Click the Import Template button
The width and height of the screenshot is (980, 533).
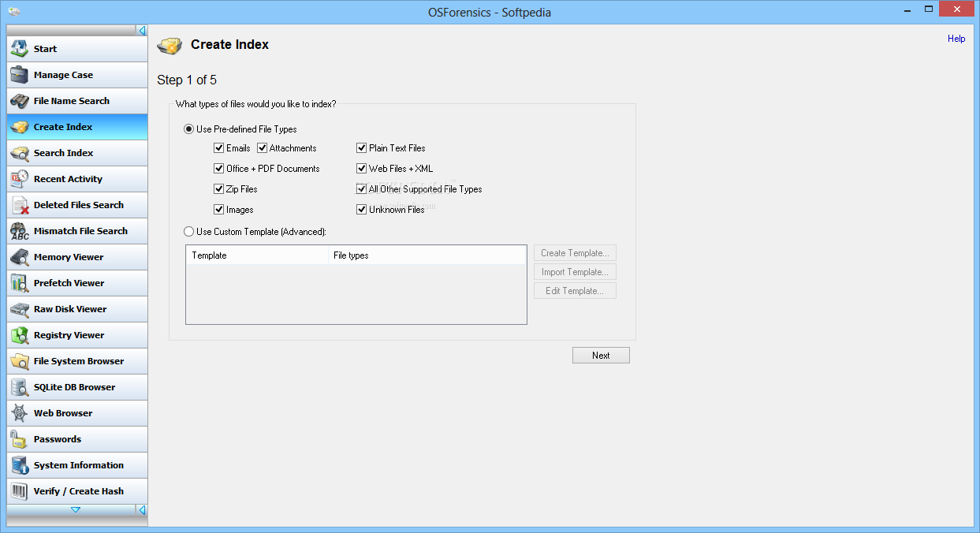point(575,272)
